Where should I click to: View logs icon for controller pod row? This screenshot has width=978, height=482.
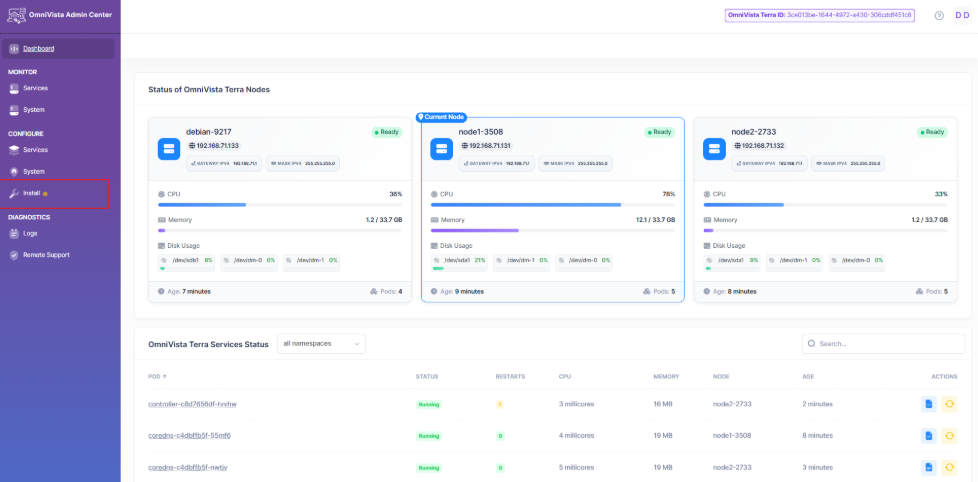pos(929,404)
